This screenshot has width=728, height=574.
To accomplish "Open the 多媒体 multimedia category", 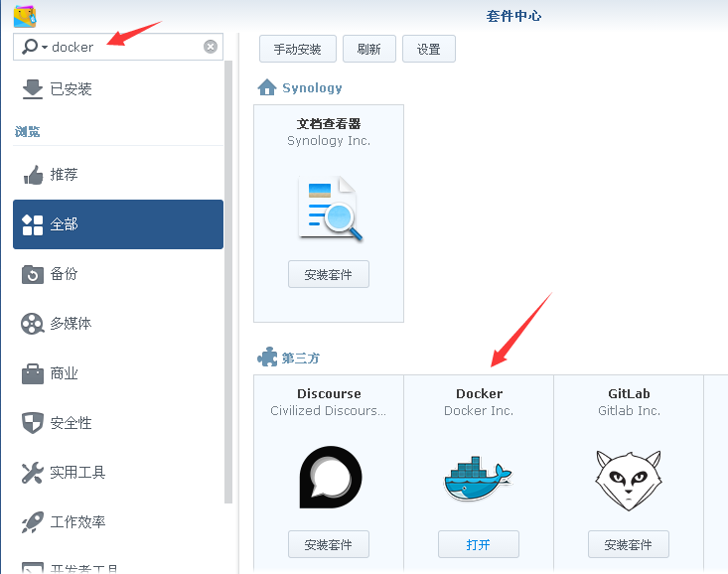I will pyautogui.click(x=118, y=323).
